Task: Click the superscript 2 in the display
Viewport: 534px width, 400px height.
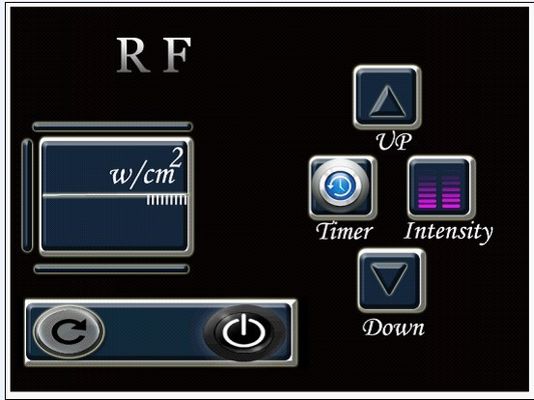Action: point(176,157)
